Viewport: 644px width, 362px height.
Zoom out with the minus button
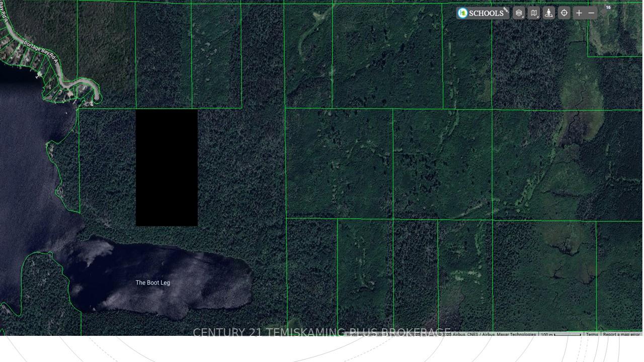pos(592,13)
